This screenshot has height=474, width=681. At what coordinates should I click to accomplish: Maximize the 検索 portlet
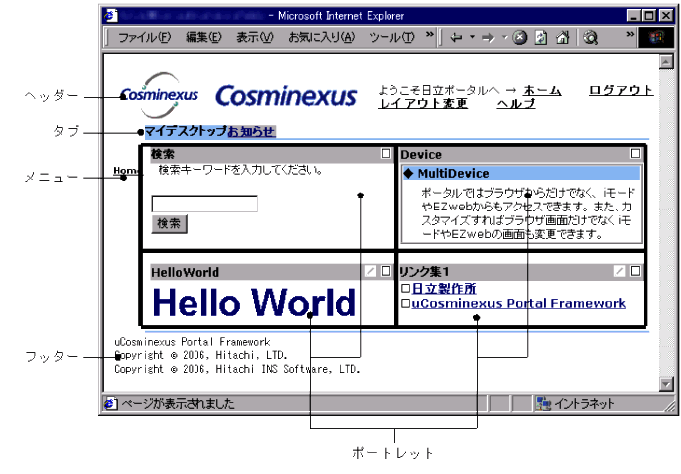tap(386, 153)
